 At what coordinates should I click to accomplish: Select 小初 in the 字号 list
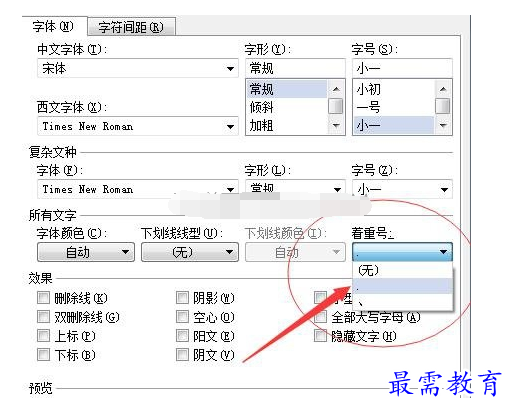tap(394, 89)
